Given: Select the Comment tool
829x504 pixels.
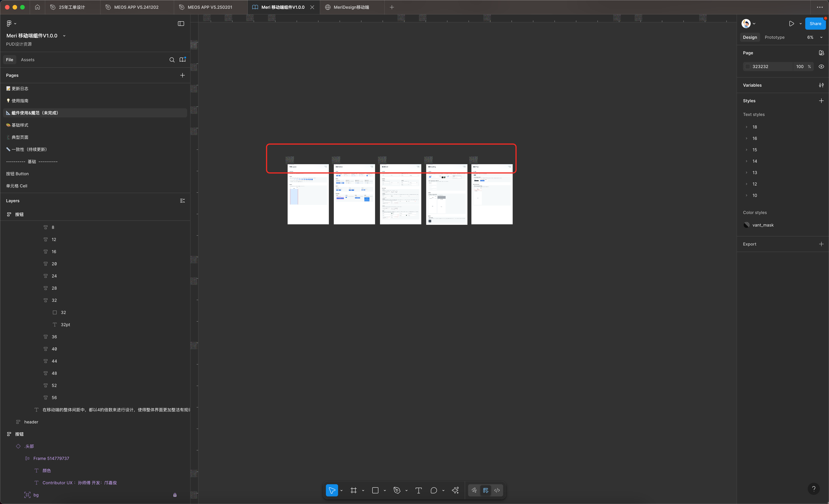Looking at the screenshot, I should coord(434,490).
